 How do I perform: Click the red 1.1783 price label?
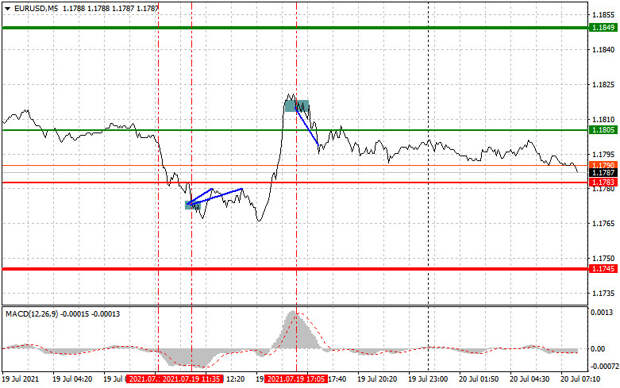[x=603, y=182]
